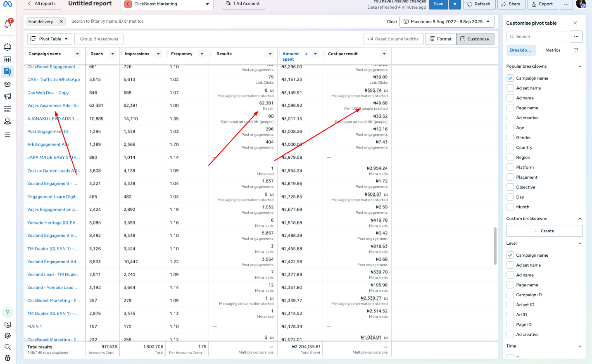Open the help question mark icon
This screenshot has height=364, width=592.
(7, 312)
